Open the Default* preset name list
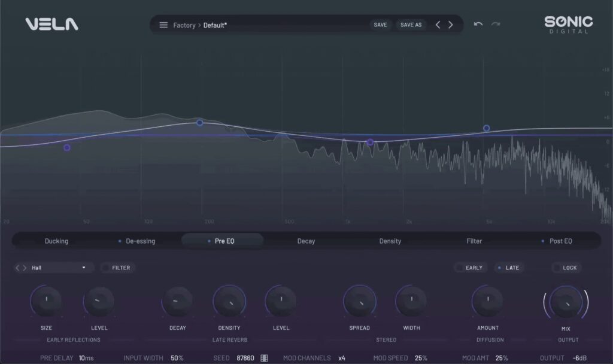Screen dimensions: 613x364 pyautogui.click(x=215, y=25)
